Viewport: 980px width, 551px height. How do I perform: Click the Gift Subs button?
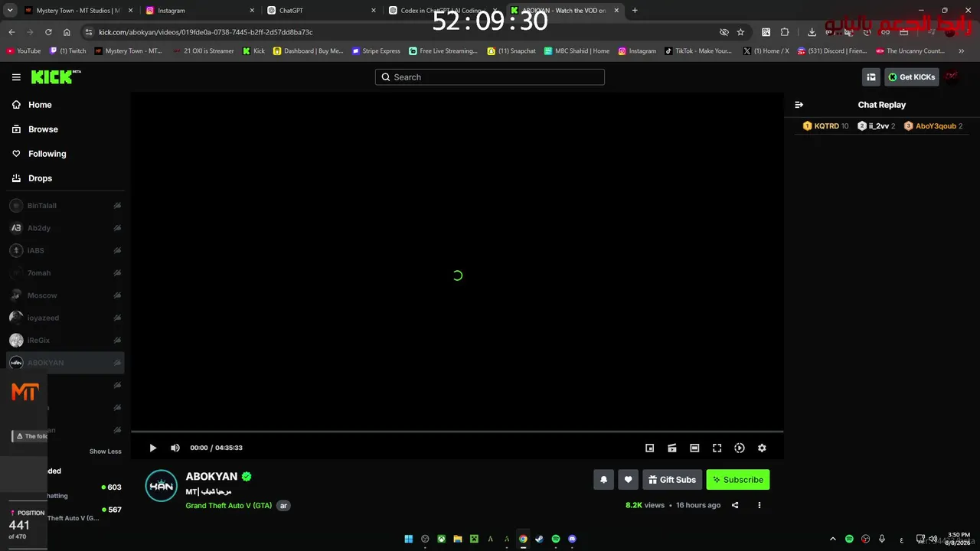pyautogui.click(x=672, y=480)
